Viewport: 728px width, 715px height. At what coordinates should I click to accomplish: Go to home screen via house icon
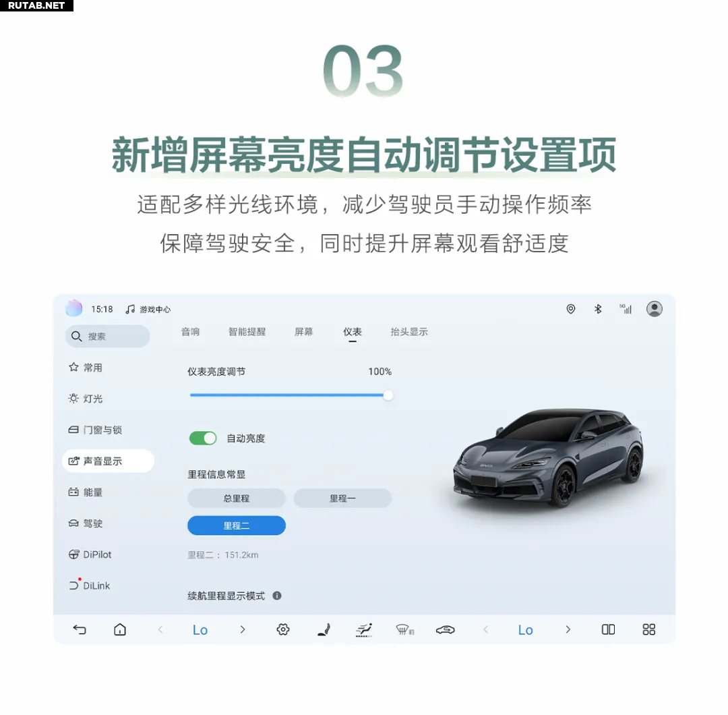coord(120,629)
